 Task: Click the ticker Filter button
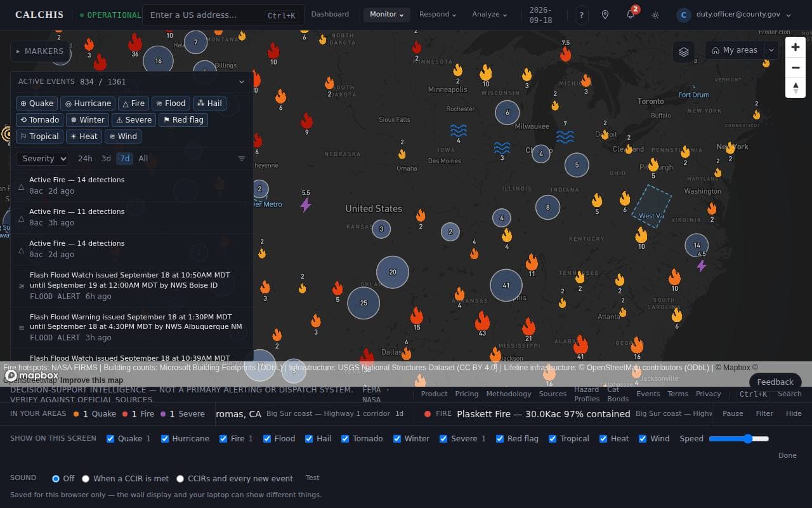click(x=764, y=413)
